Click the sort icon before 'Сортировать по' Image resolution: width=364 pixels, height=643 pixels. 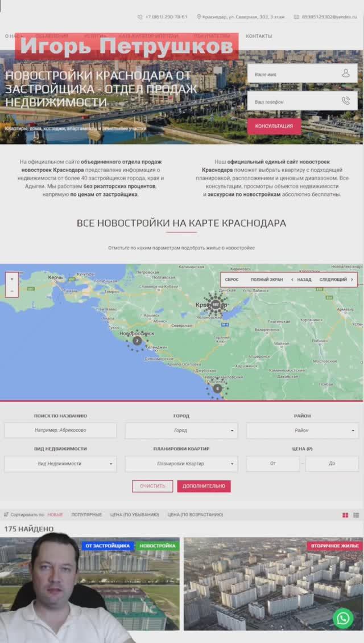(x=6, y=514)
